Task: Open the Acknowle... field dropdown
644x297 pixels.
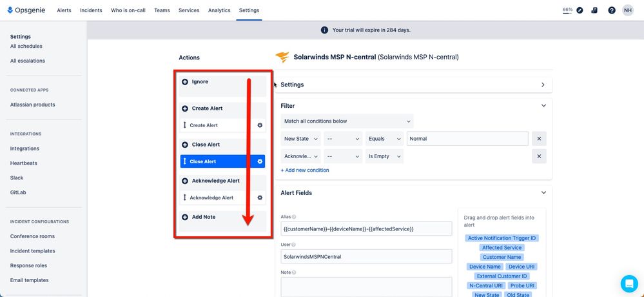Action: (x=300, y=156)
